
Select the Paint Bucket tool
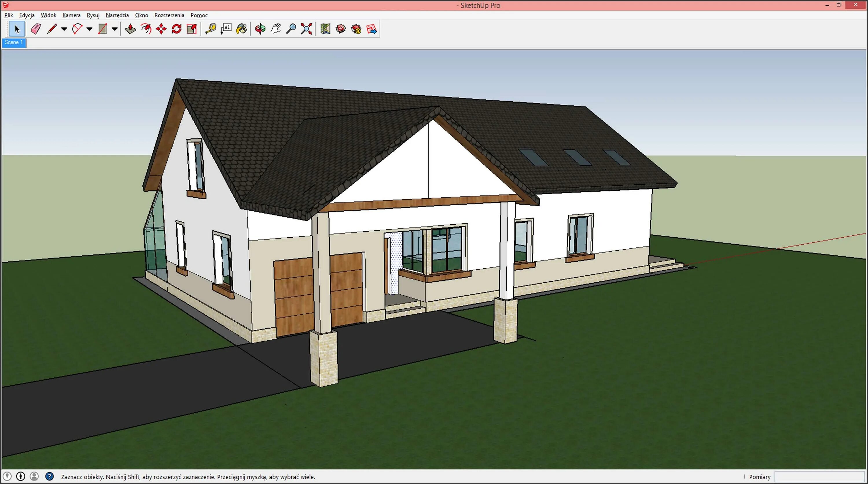tap(242, 29)
